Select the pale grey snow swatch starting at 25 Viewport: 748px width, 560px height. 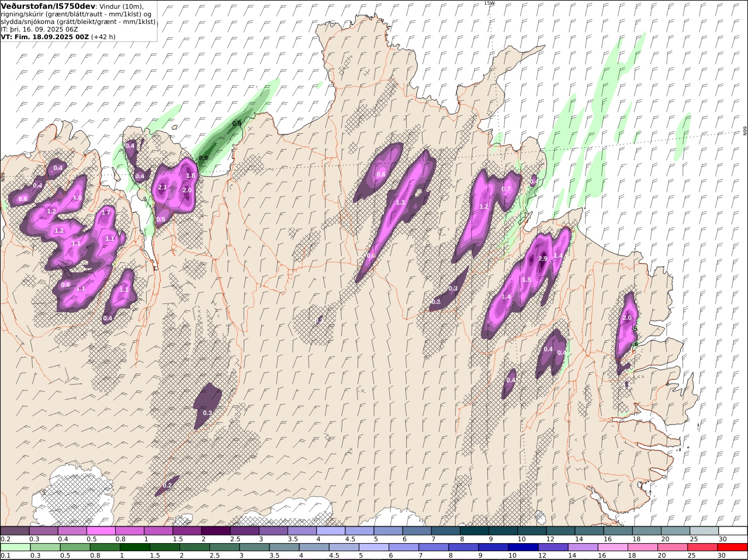tap(704, 531)
